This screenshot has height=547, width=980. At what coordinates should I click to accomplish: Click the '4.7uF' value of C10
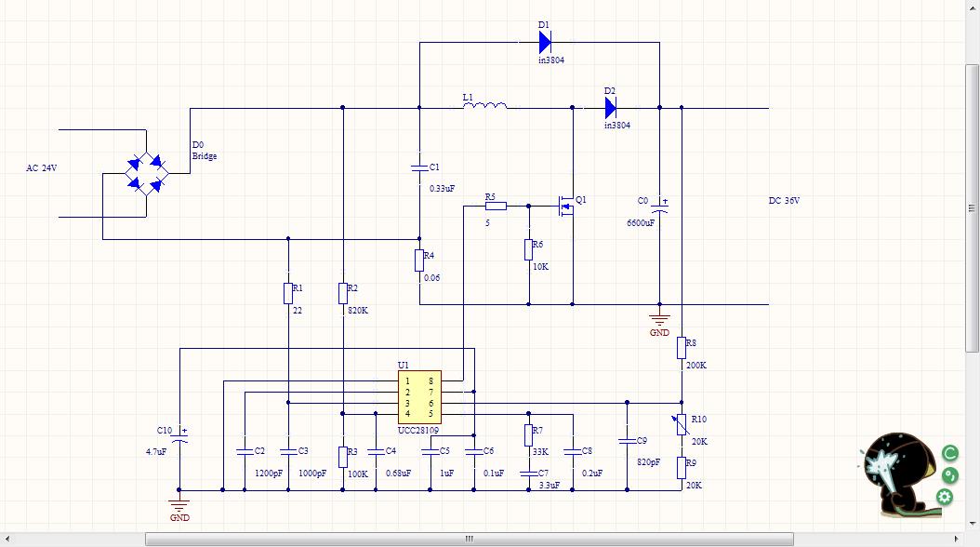(x=156, y=452)
